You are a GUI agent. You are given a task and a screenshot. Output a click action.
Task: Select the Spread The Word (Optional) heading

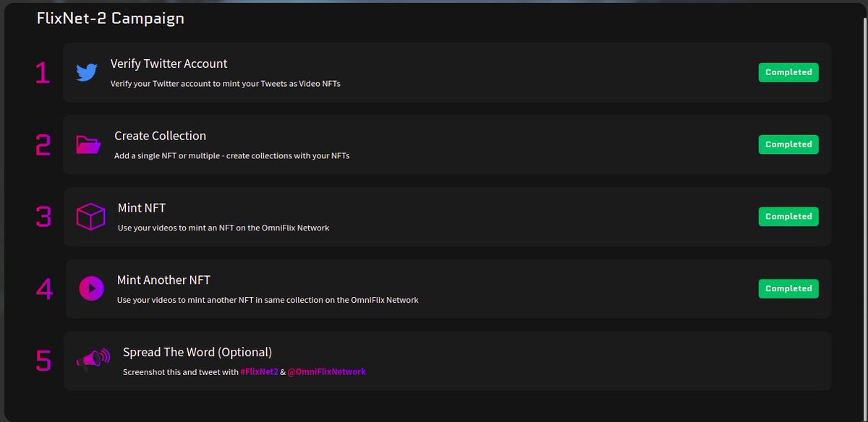(x=197, y=353)
